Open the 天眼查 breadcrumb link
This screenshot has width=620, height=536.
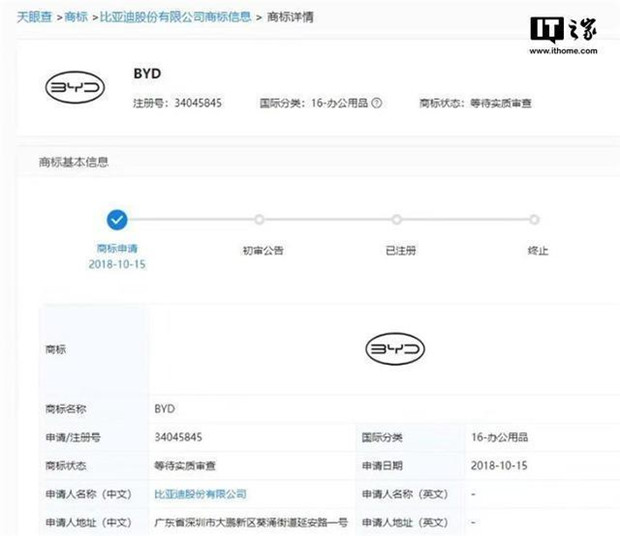pyautogui.click(x=34, y=17)
